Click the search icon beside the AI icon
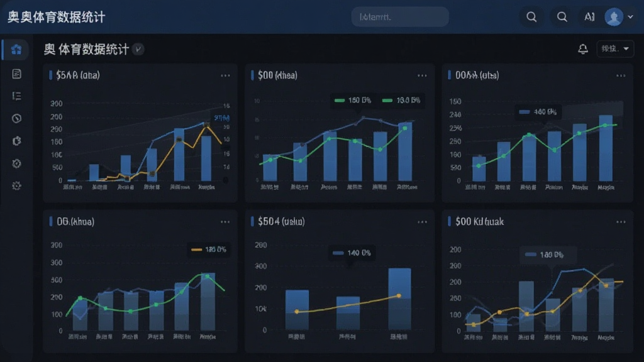Image resolution: width=644 pixels, height=362 pixels. 562,17
